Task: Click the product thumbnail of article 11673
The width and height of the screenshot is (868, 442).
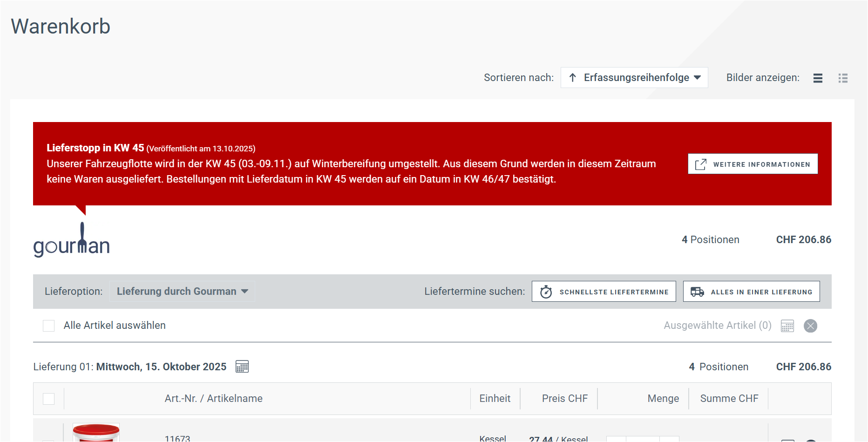Action: (x=96, y=433)
